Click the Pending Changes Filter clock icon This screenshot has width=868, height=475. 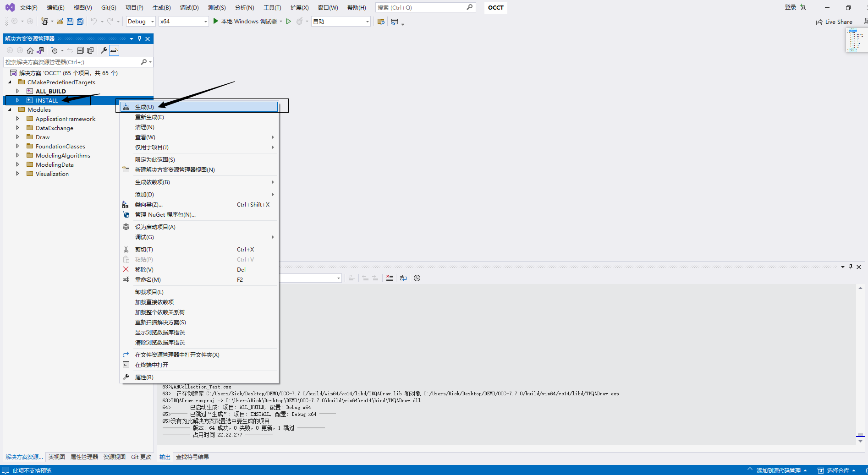tap(55, 50)
